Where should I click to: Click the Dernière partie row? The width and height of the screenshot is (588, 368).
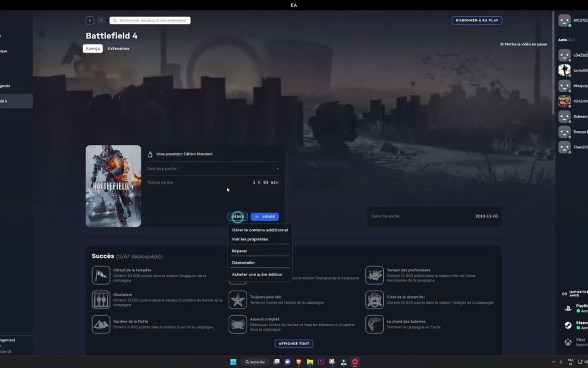pos(213,168)
